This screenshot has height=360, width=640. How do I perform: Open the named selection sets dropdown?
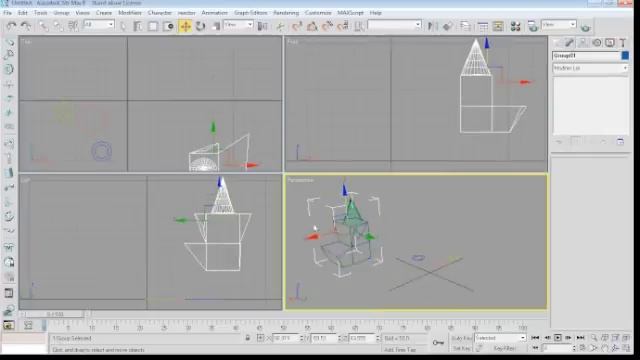point(394,25)
